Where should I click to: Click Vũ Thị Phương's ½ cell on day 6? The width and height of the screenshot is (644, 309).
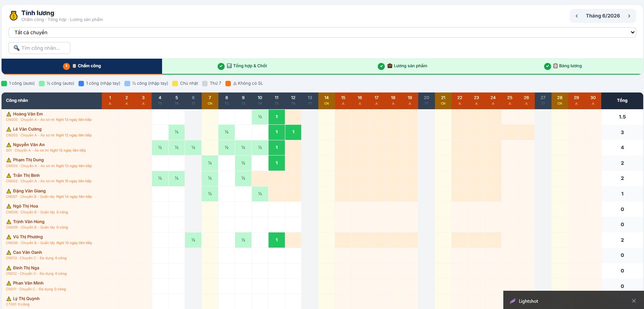(x=193, y=240)
